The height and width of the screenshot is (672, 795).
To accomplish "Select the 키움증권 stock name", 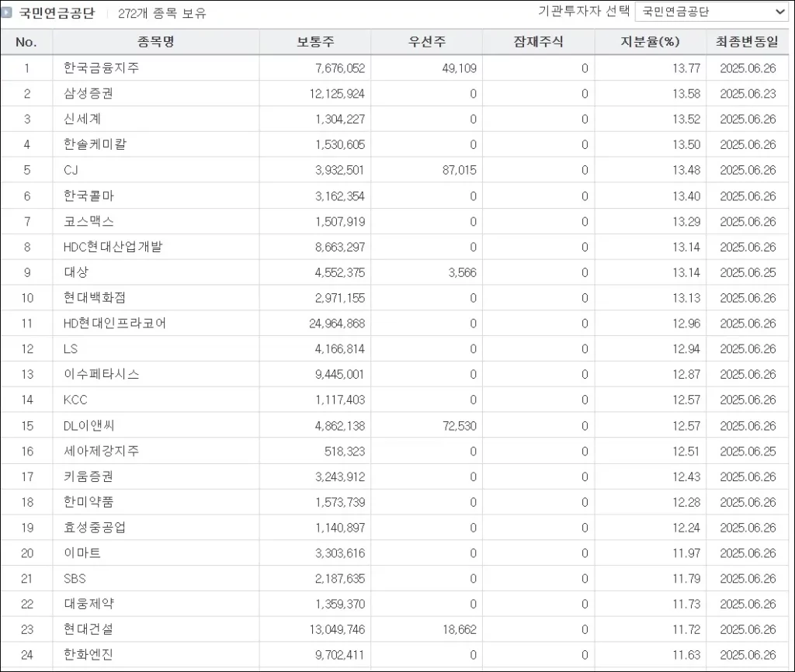I will coord(89,476).
